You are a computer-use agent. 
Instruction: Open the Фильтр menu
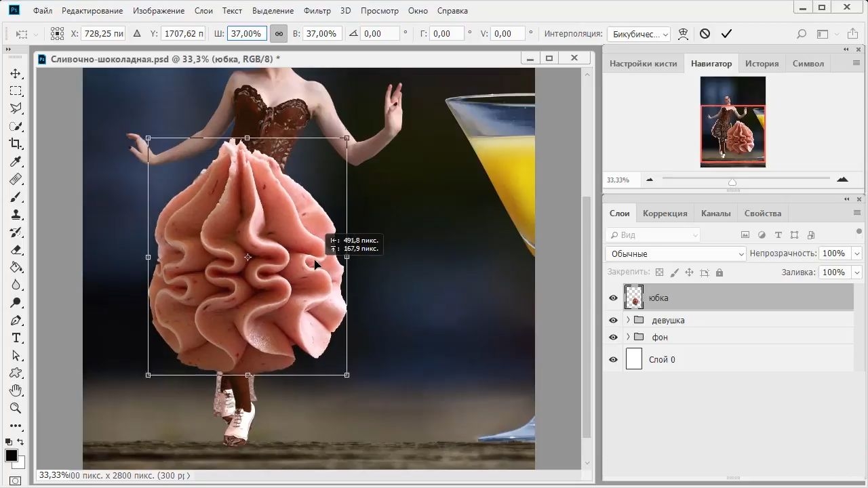pyautogui.click(x=317, y=11)
